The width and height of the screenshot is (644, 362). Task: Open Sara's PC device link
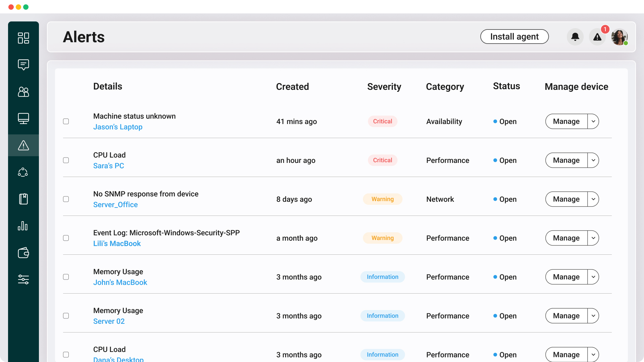(109, 166)
